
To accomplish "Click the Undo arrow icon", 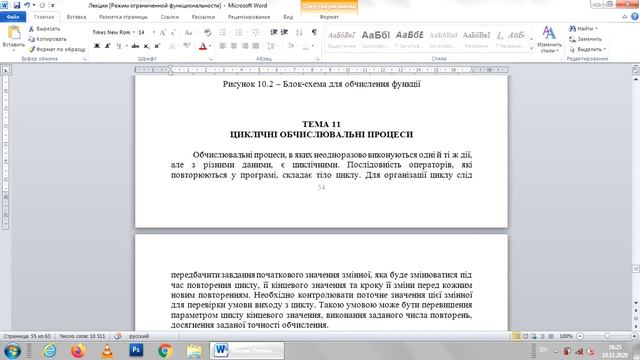I will (x=27, y=5).
